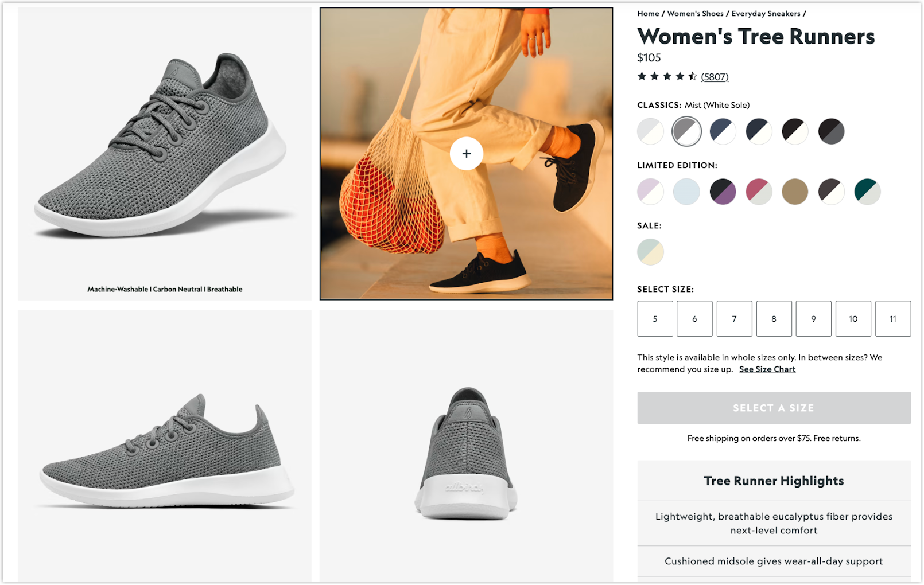Click the SELECT A SIZE button
The image size is (924, 585).
[774, 408]
